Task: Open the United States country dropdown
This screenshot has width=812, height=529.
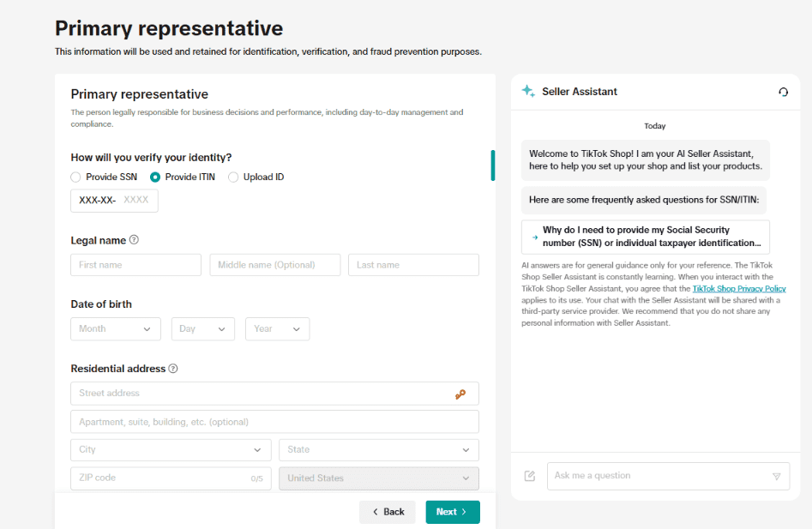Action: coord(378,478)
